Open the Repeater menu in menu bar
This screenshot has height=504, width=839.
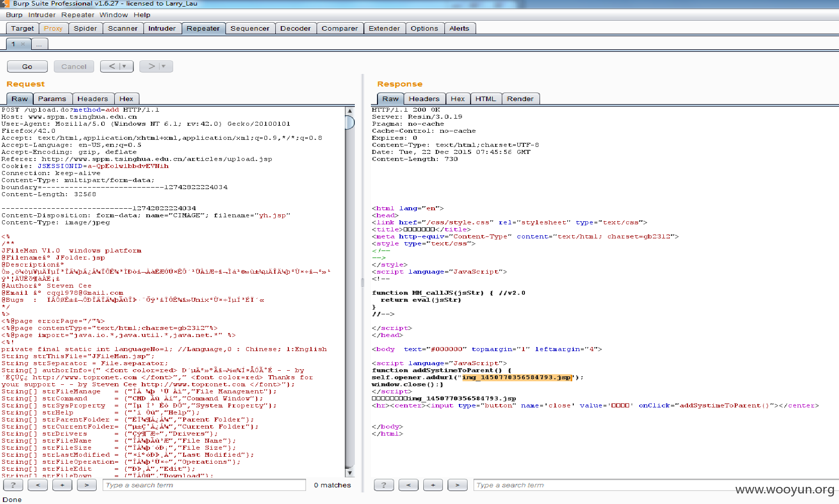78,15
